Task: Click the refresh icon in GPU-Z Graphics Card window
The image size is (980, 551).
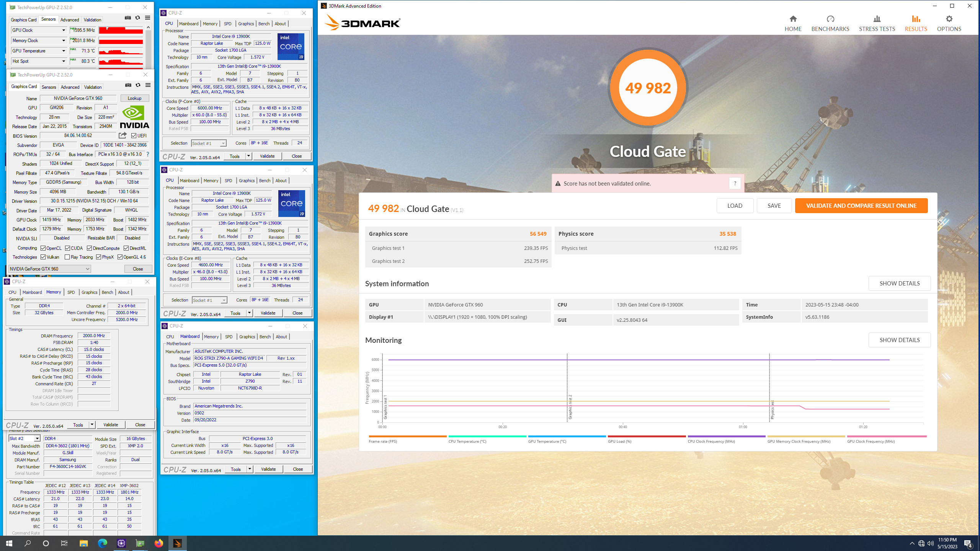Action: [x=138, y=85]
